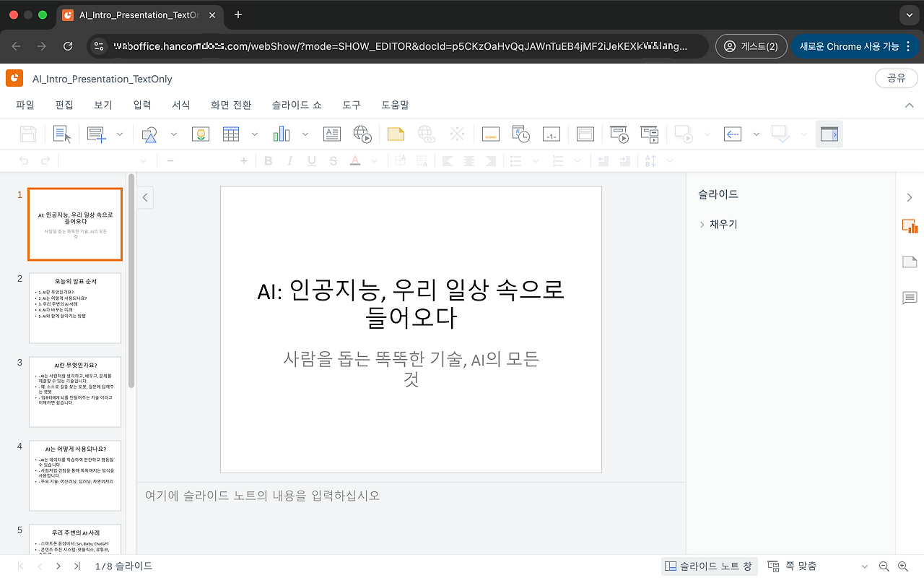Screen dimensions: 924x578
Task: Insert a table from the toolbar
Action: tap(231, 134)
